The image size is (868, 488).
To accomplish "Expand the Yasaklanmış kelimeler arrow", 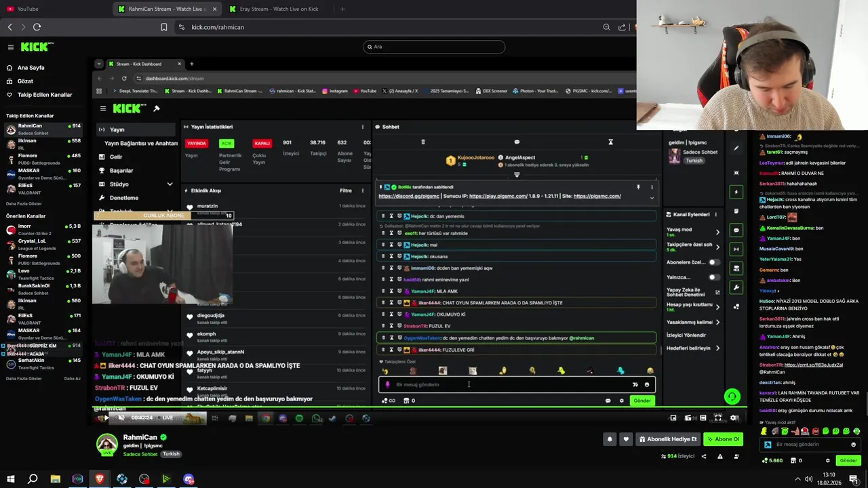I will (717, 322).
